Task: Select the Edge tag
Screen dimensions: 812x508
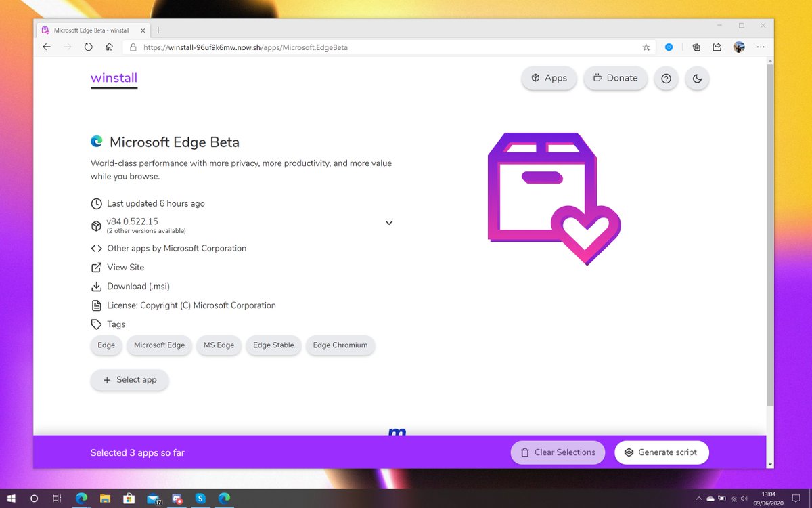Action: tap(106, 345)
